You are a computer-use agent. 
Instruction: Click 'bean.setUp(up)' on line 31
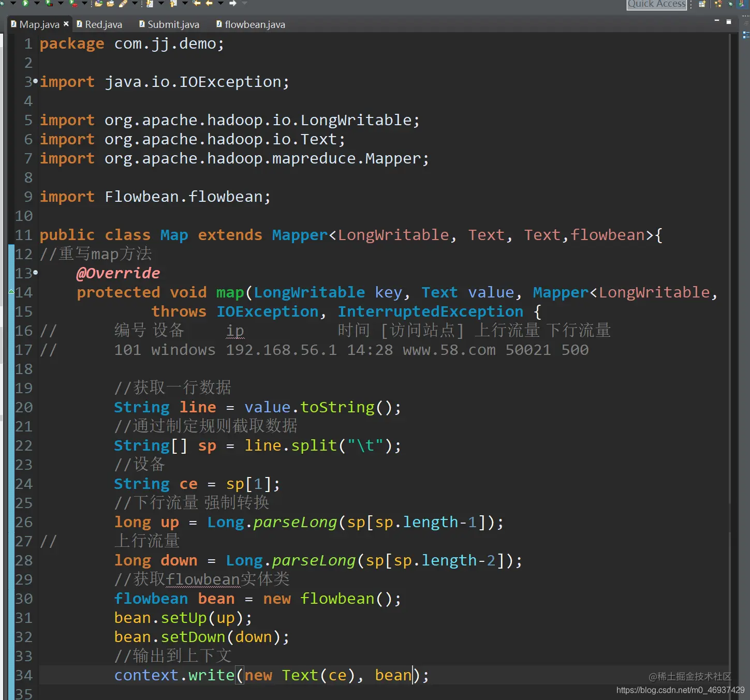tap(179, 618)
